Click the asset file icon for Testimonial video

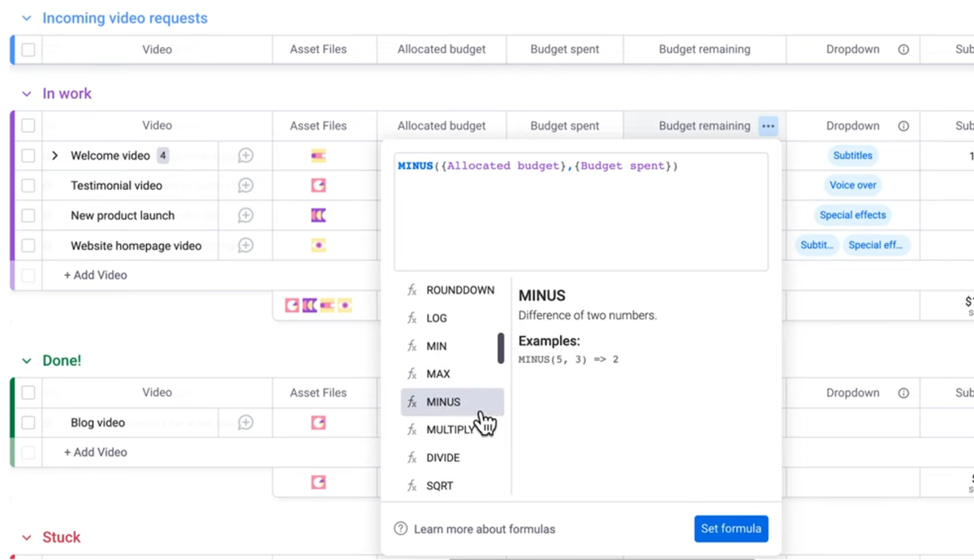[318, 186]
